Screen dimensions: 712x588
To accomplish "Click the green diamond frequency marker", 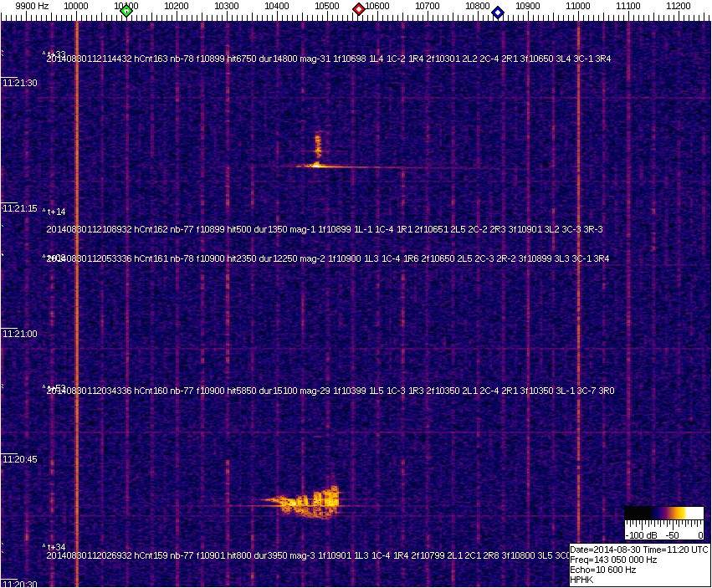I will 126,12.
